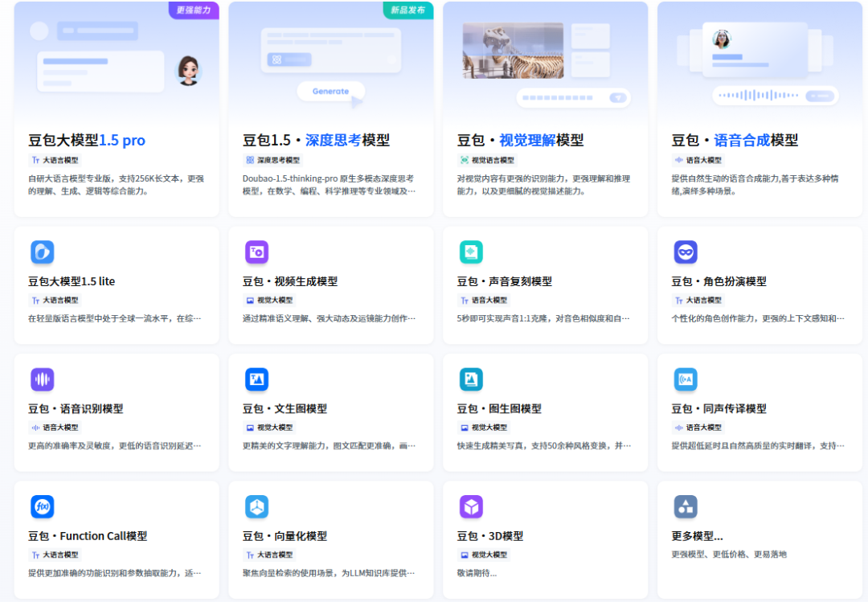868x602 pixels.
Task: Click the 豆包·角色扮演模型 glasses icon
Action: tap(686, 252)
